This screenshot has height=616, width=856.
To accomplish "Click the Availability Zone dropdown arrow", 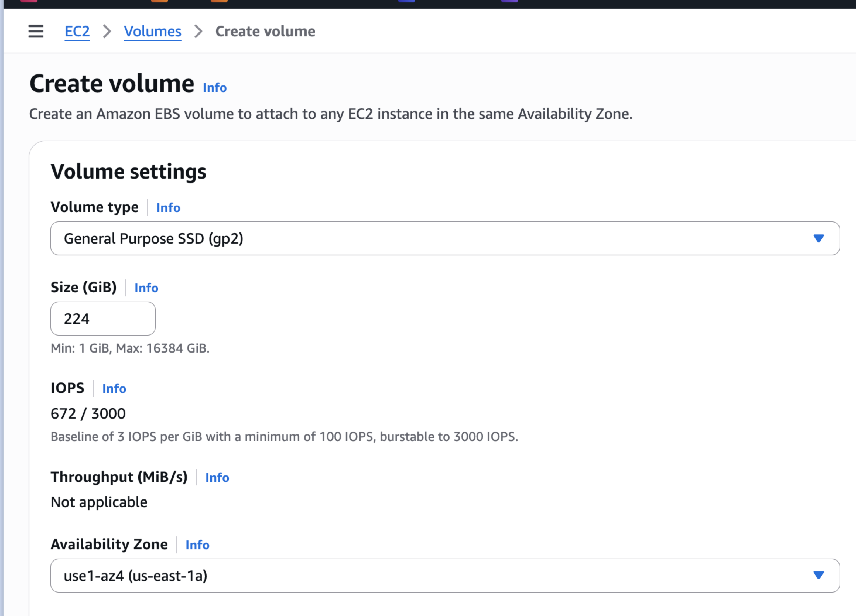I will click(x=818, y=576).
